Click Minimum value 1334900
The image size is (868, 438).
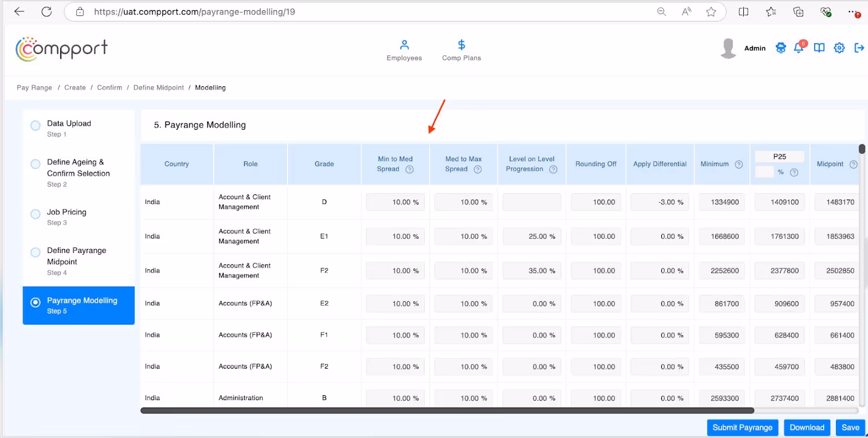pyautogui.click(x=722, y=202)
